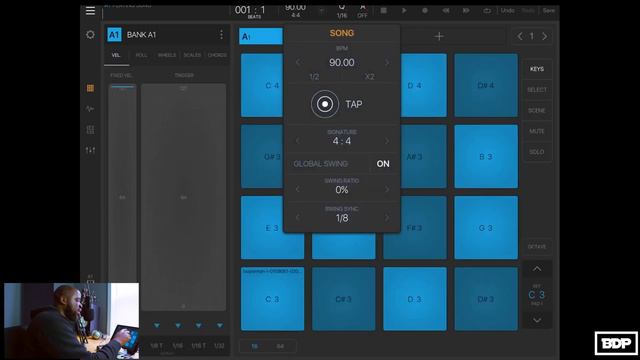Image resolution: width=640 pixels, height=360 pixels.
Task: Open the sequencer grid icon in sidebar
Action: click(90, 129)
